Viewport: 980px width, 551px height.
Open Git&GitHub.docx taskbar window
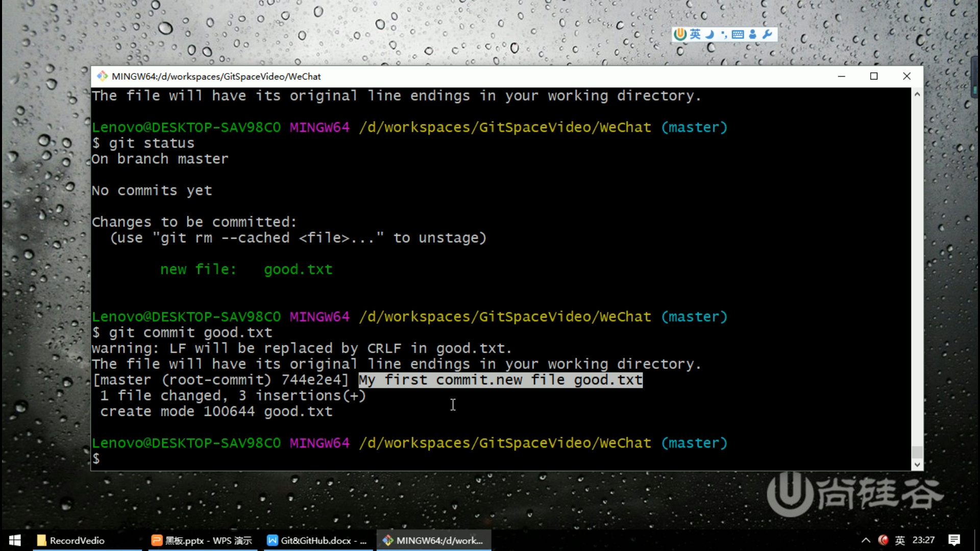coord(317,540)
